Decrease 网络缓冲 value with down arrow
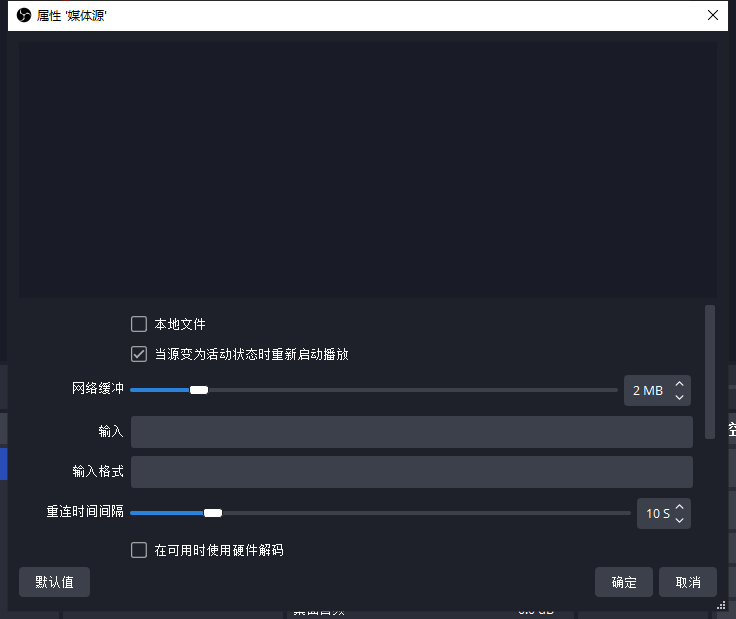Screen dimensions: 736x619 [x=680, y=397]
